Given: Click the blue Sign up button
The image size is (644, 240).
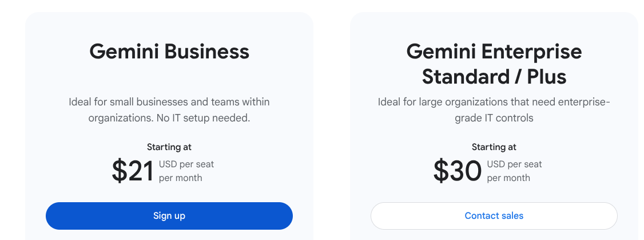Looking at the screenshot, I should click(x=169, y=216).
